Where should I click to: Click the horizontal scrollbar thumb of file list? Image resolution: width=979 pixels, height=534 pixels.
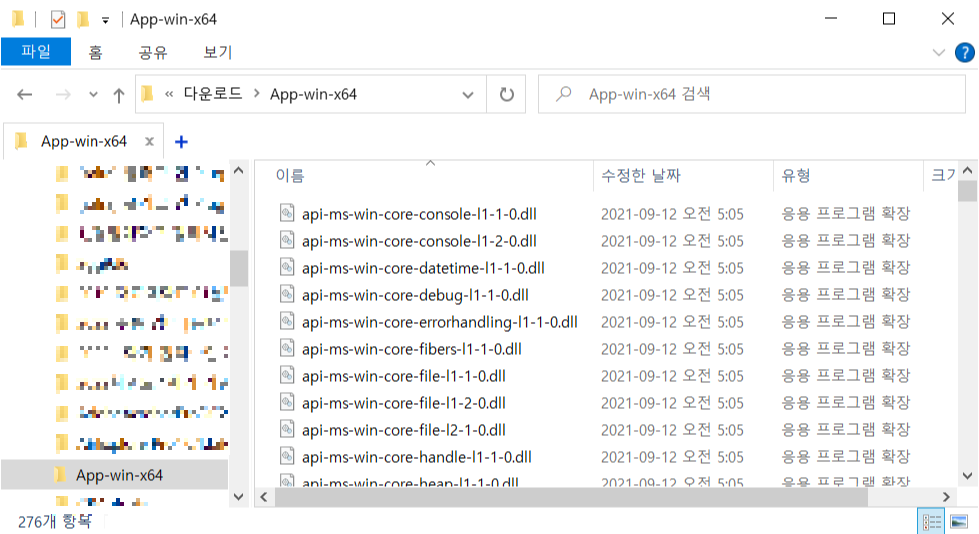coord(571,497)
